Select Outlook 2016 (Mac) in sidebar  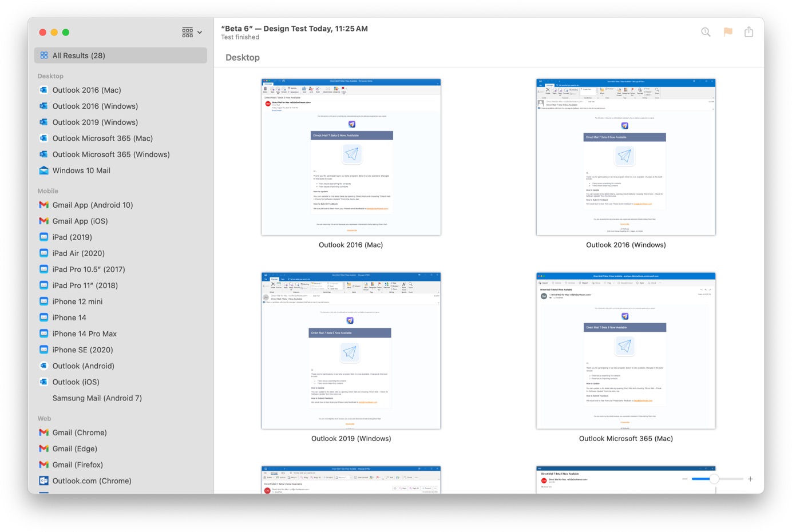[x=121, y=90]
